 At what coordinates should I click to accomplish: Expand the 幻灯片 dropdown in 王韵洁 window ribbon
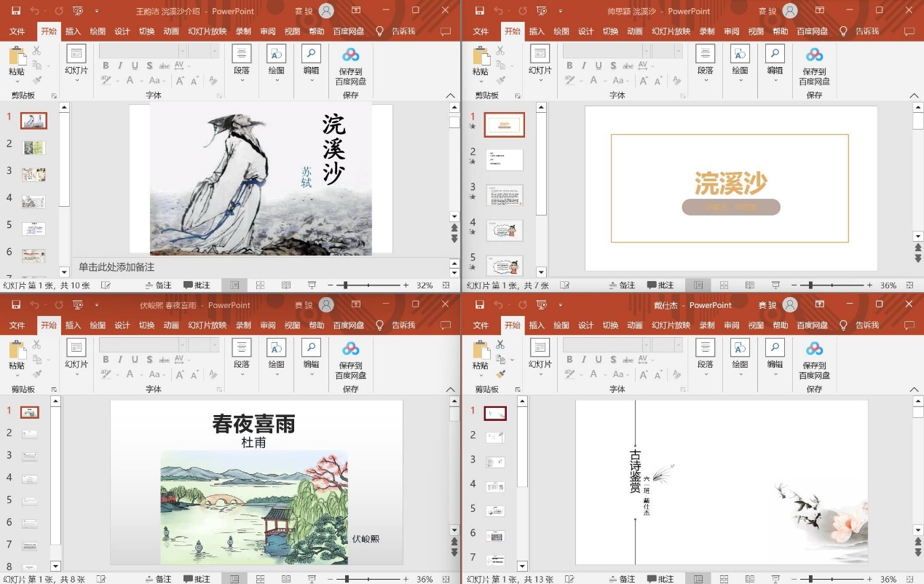pyautogui.click(x=76, y=80)
